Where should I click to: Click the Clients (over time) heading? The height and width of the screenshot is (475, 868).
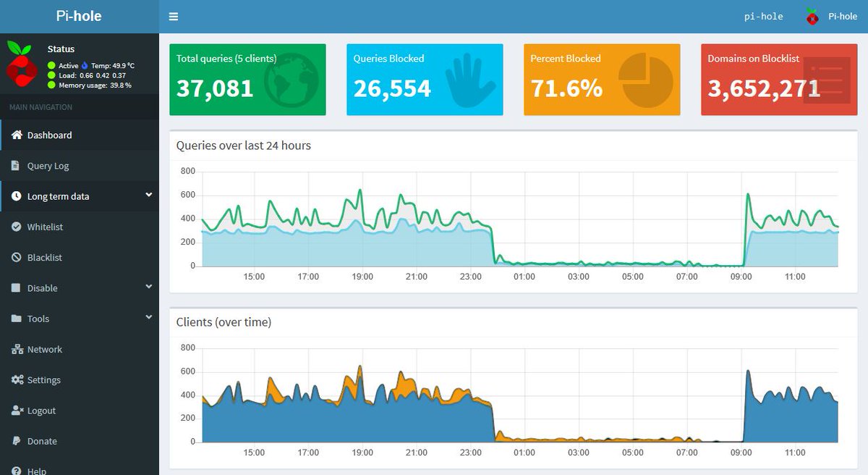224,322
